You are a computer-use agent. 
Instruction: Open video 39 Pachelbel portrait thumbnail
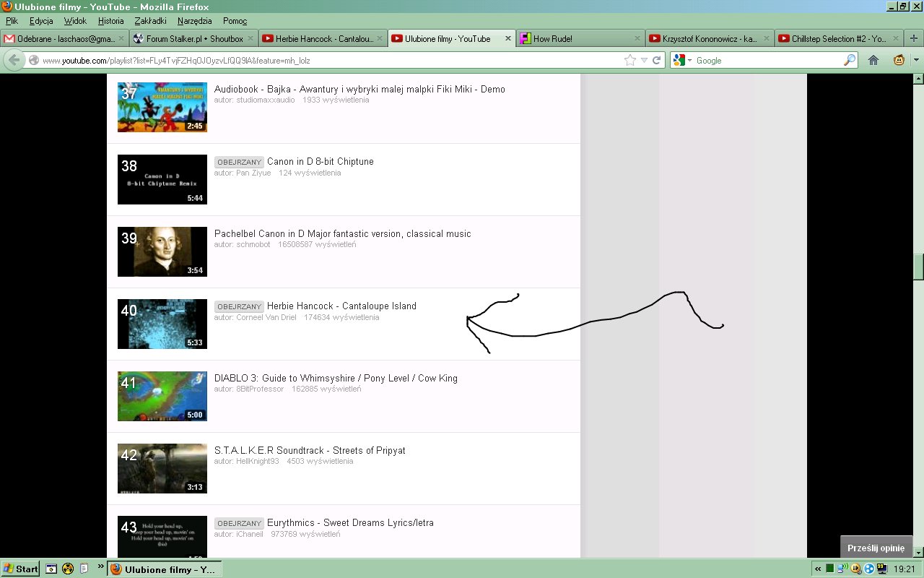[162, 251]
